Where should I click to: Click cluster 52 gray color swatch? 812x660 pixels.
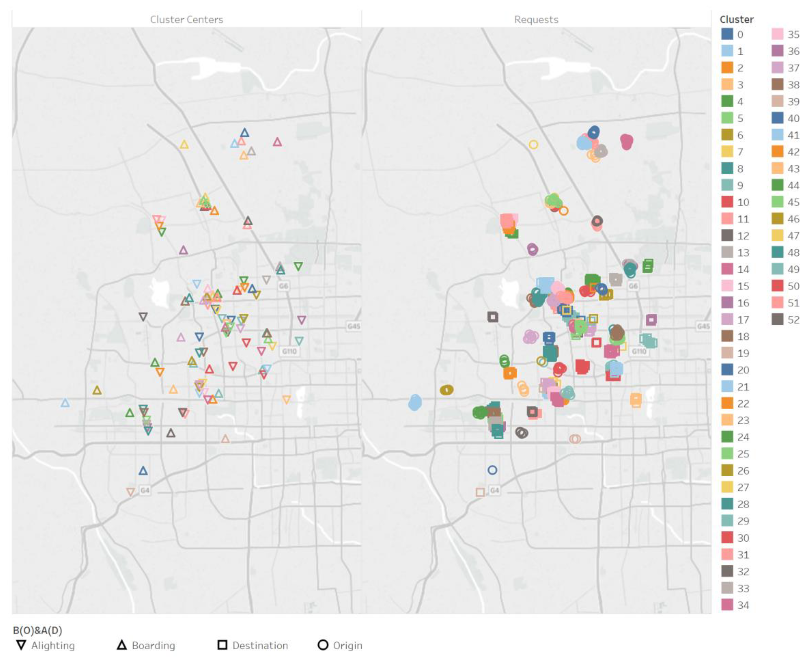[x=777, y=319]
